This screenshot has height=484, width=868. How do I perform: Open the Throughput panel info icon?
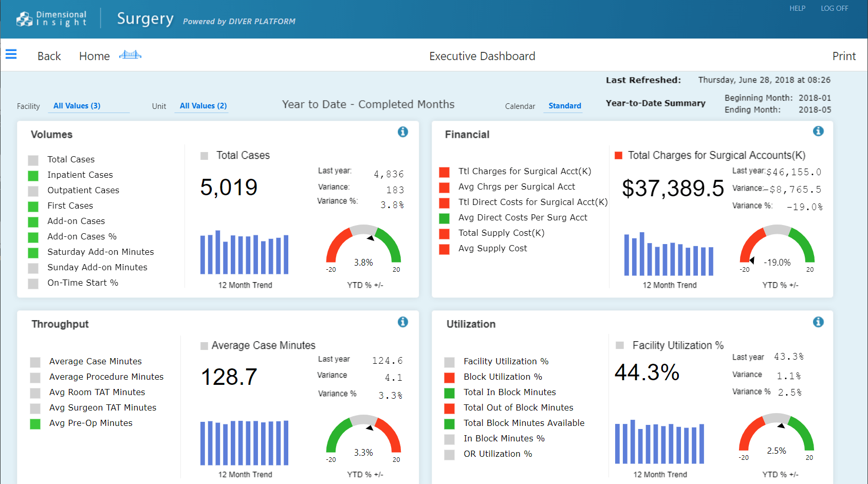(x=403, y=322)
